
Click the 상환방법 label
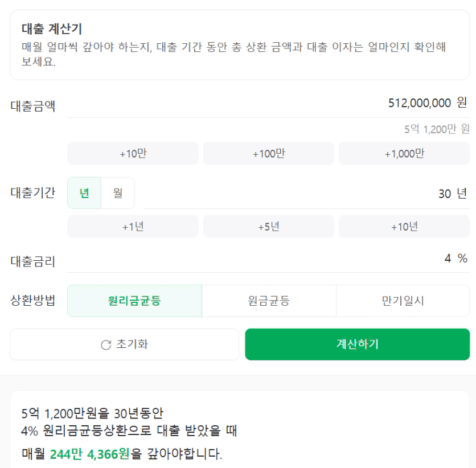[x=33, y=301]
